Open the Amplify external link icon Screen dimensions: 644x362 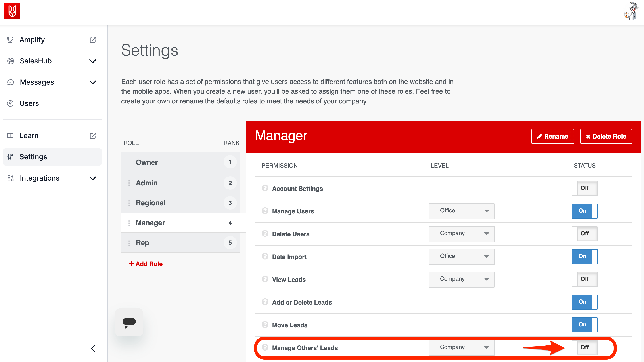click(93, 40)
